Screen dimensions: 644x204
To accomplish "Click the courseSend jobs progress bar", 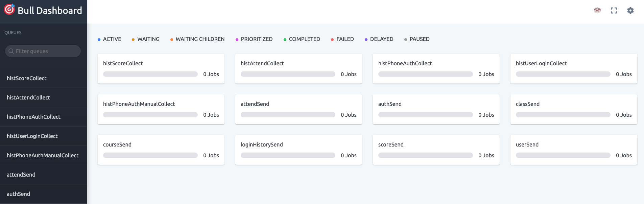I will click(150, 155).
